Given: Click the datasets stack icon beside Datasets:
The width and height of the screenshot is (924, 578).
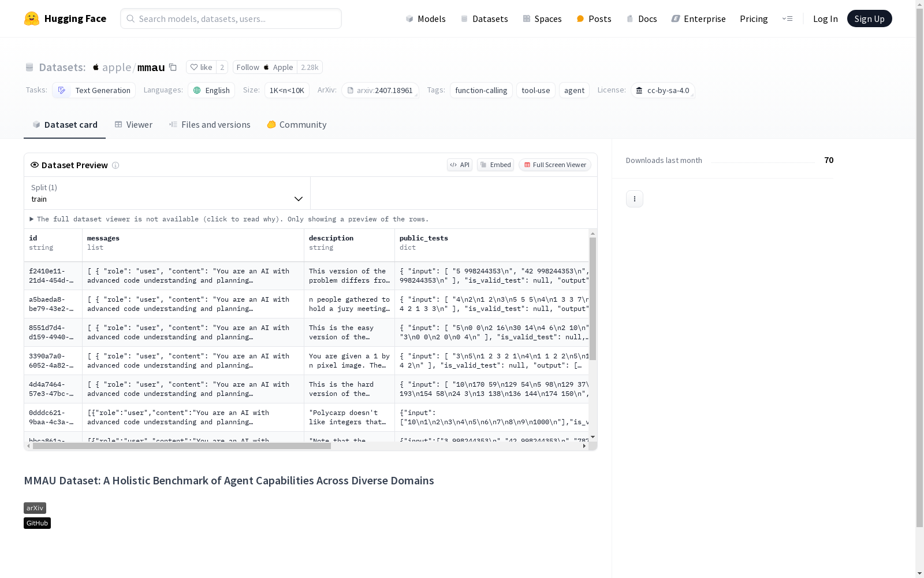Looking at the screenshot, I should (x=29, y=67).
